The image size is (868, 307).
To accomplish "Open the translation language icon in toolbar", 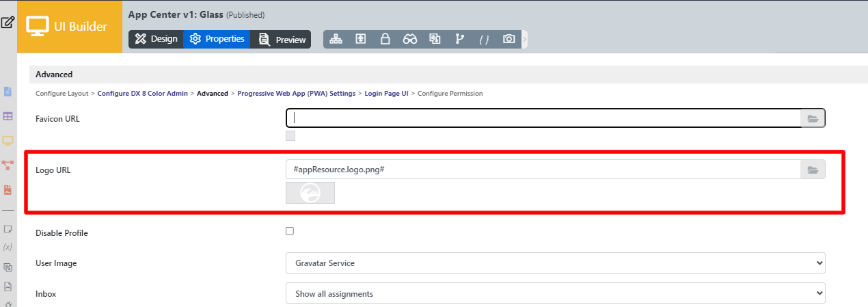I will 435,39.
